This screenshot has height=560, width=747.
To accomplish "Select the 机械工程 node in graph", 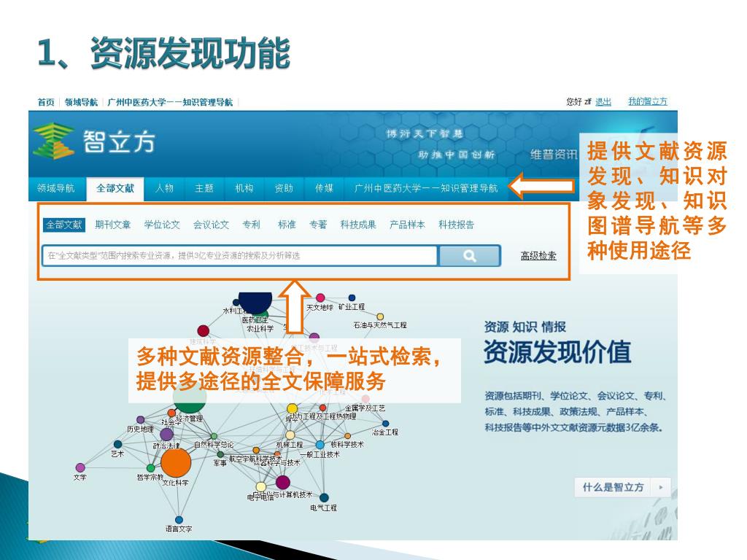I will (290, 435).
